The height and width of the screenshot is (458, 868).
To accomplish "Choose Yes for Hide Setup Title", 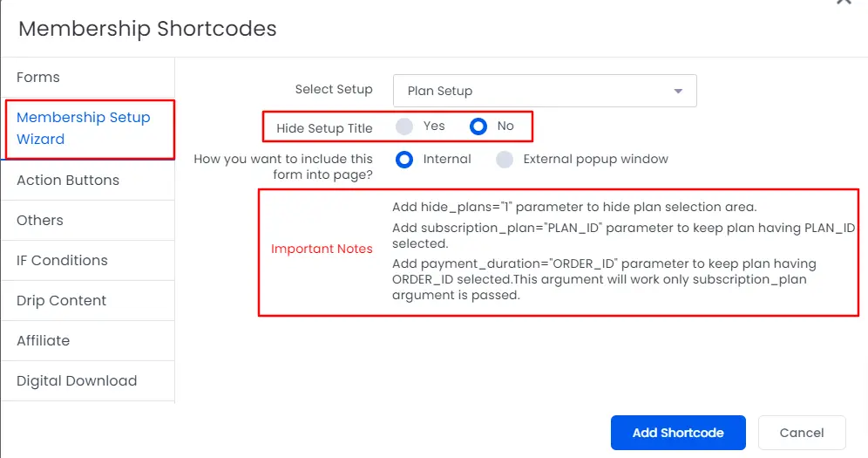I will click(404, 126).
